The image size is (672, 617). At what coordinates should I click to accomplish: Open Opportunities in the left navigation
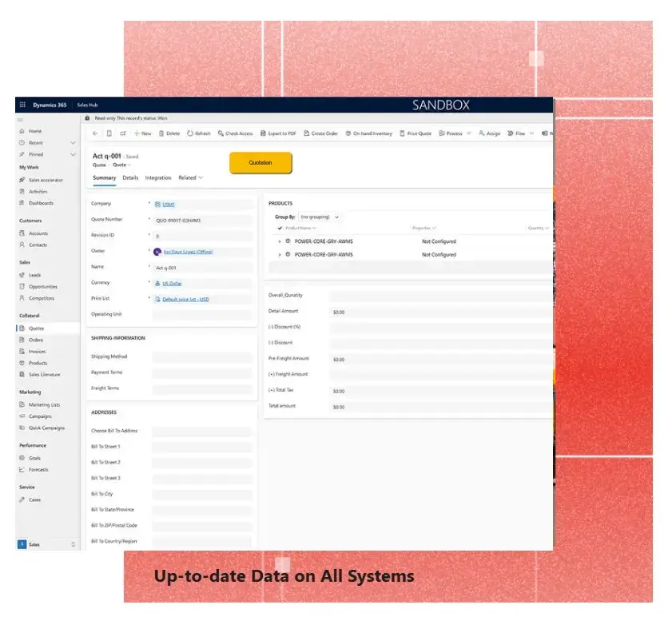pyautogui.click(x=43, y=286)
